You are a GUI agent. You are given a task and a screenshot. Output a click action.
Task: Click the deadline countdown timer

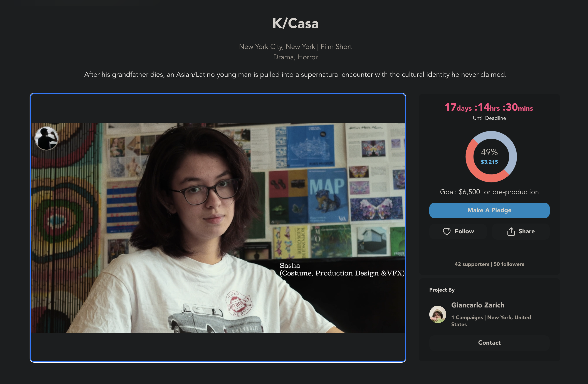489,107
